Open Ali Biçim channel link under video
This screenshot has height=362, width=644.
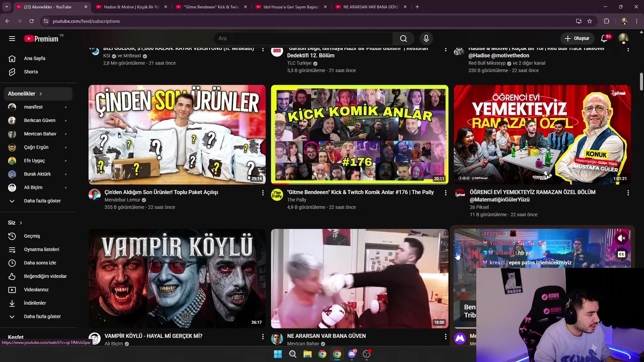click(x=114, y=344)
